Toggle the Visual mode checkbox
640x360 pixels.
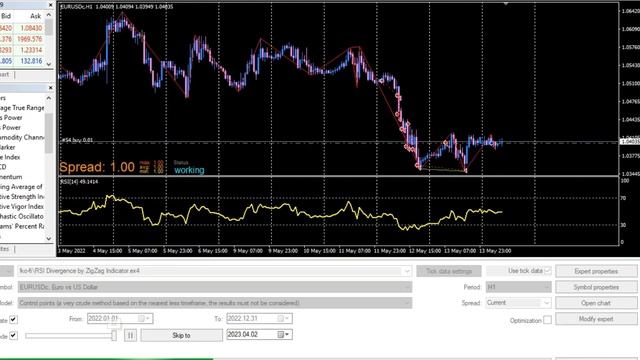[13, 336]
